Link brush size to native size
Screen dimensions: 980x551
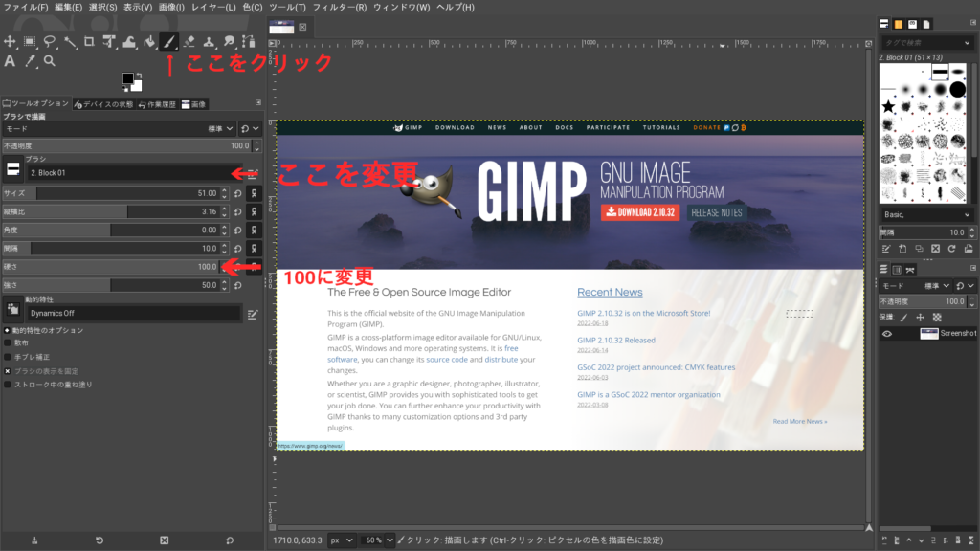tap(254, 193)
